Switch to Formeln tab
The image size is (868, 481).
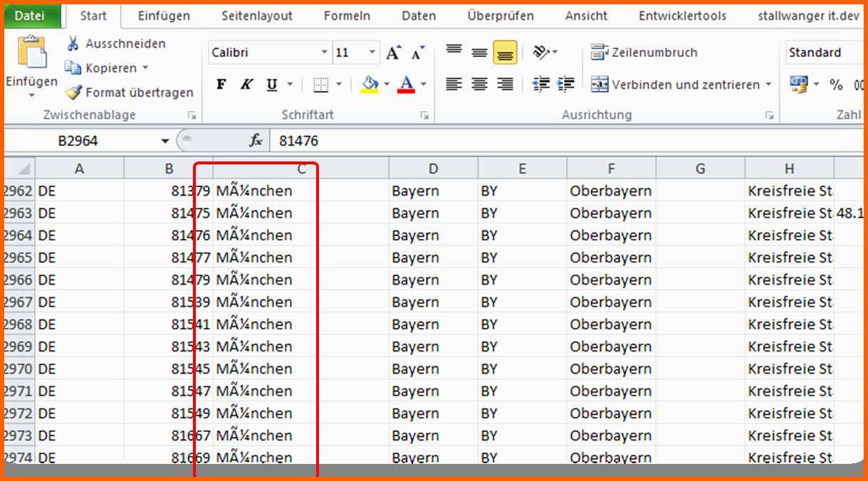tap(347, 16)
